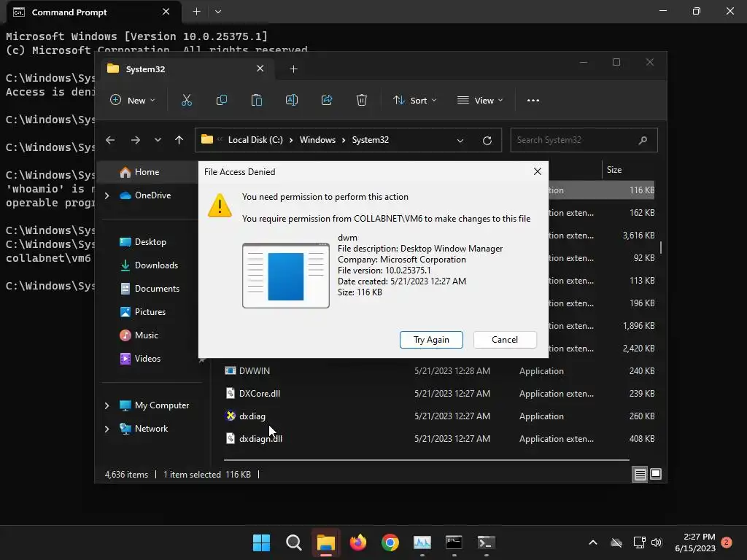Open the Terminal icon on taskbar
This screenshot has width=747, height=560.
[486, 542]
